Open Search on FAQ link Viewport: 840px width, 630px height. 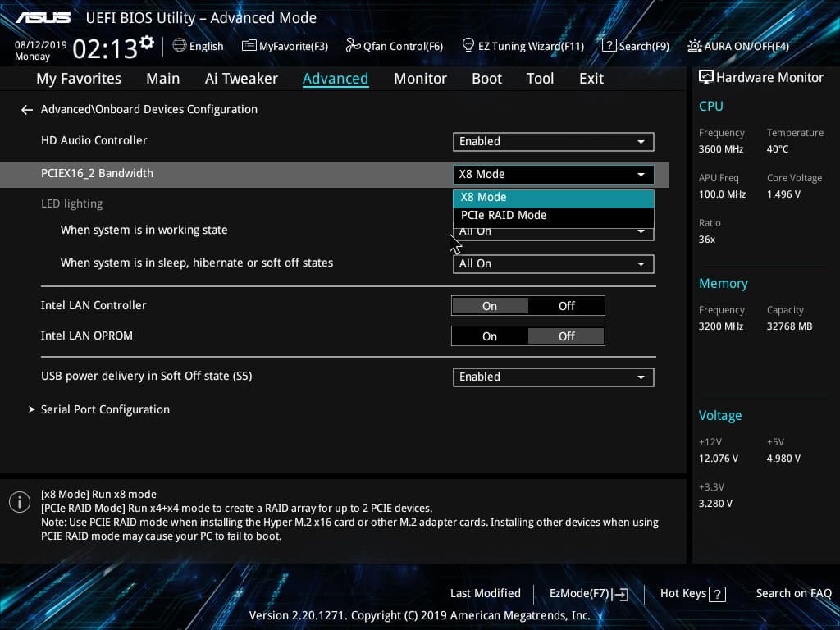[x=793, y=594]
